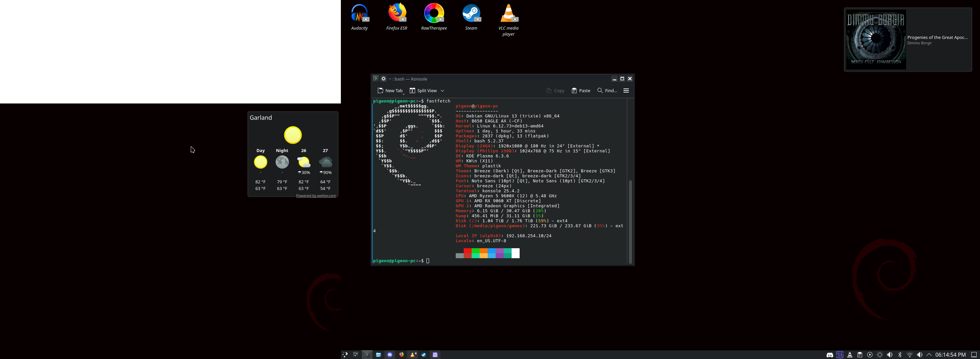The width and height of the screenshot is (980, 359).
Task: Open the Wi-Fi network tray icon
Action: [910, 355]
